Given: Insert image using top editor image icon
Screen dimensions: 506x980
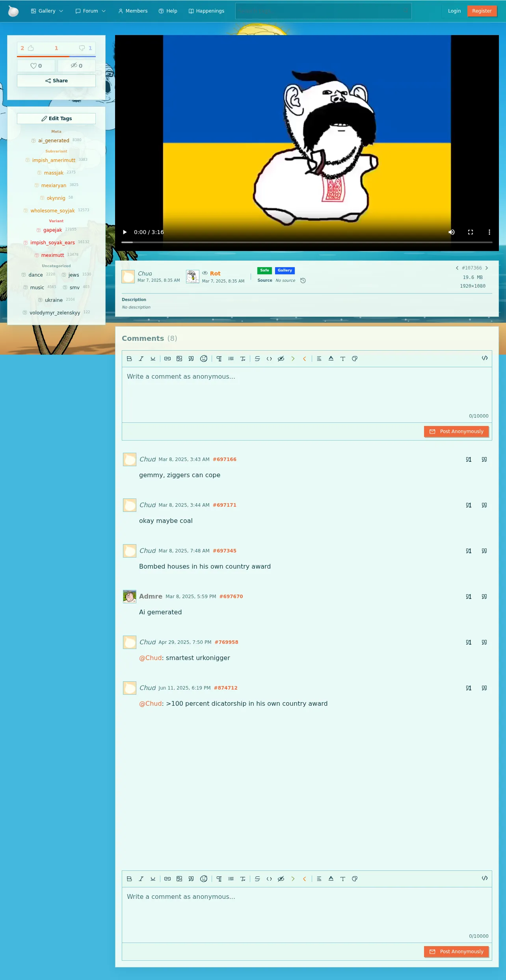Looking at the screenshot, I should point(179,359).
